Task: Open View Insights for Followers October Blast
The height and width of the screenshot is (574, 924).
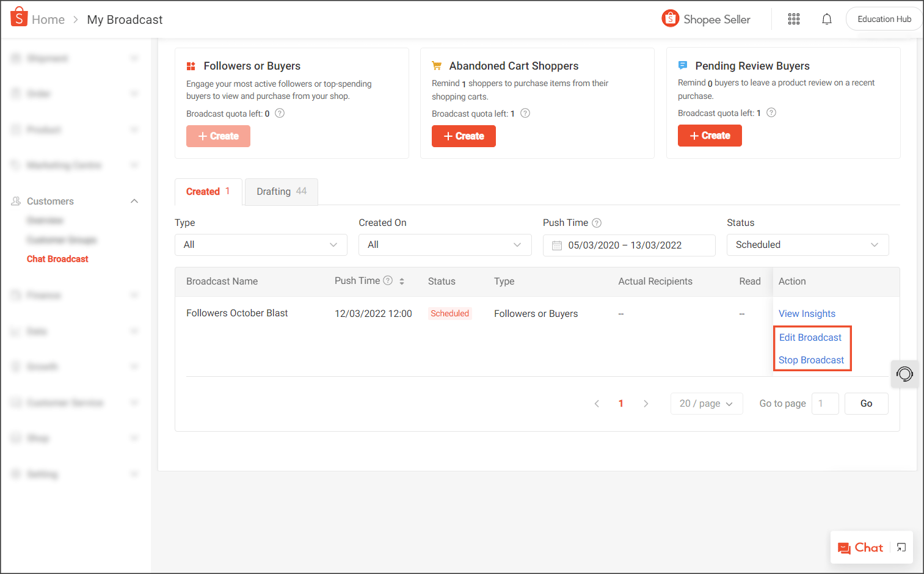Action: 807,313
